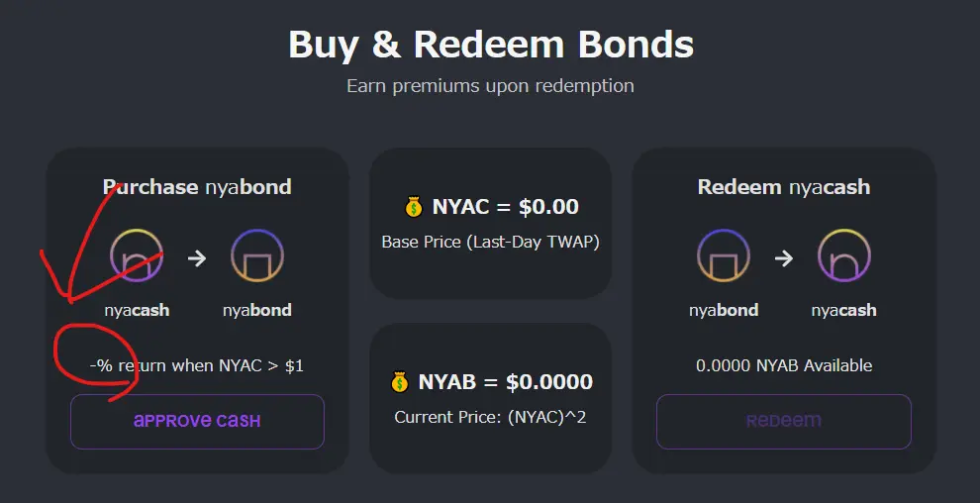Click the "NYAC = $0.00" price value
Screen dimensions: 980x503
click(505, 208)
